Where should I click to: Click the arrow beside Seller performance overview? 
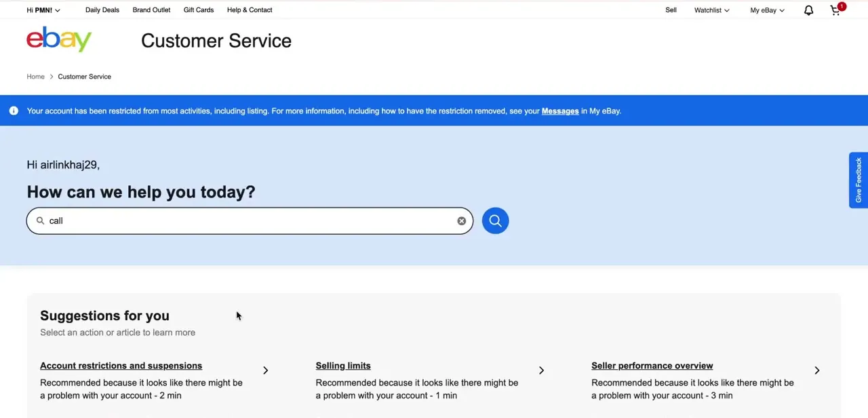click(x=817, y=370)
